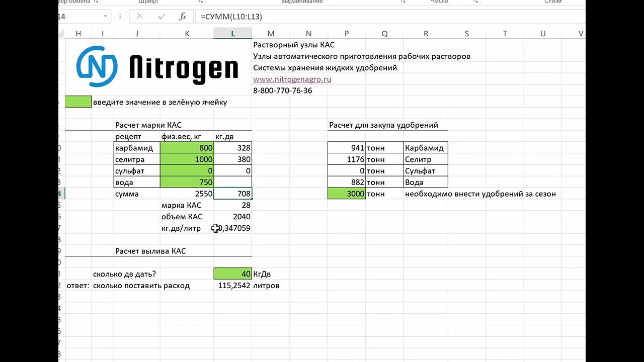Select column N header

308,34
